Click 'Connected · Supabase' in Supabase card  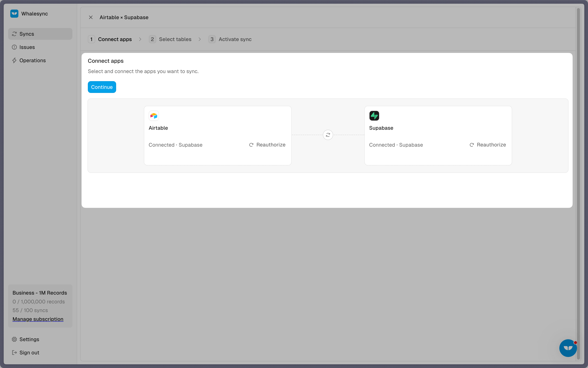click(396, 145)
